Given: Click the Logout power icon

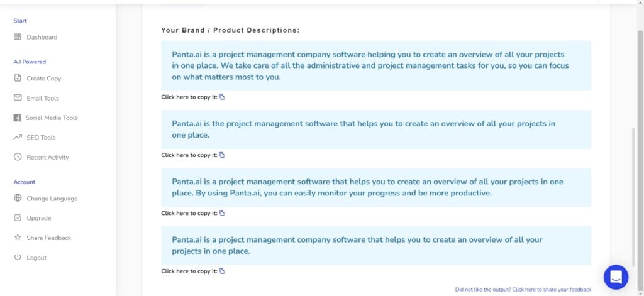Looking at the screenshot, I should tap(18, 258).
